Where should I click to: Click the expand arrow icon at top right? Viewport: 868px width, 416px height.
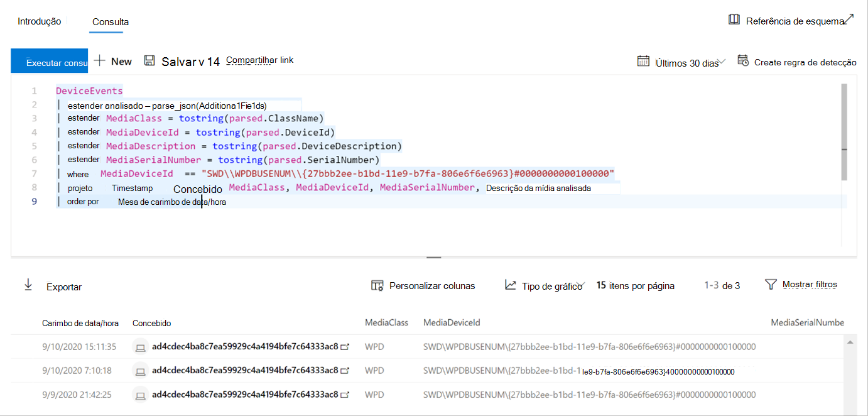point(849,19)
